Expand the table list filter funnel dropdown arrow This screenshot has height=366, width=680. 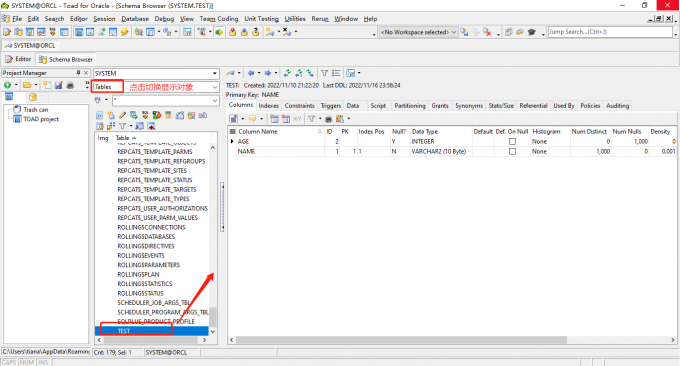pos(131,126)
